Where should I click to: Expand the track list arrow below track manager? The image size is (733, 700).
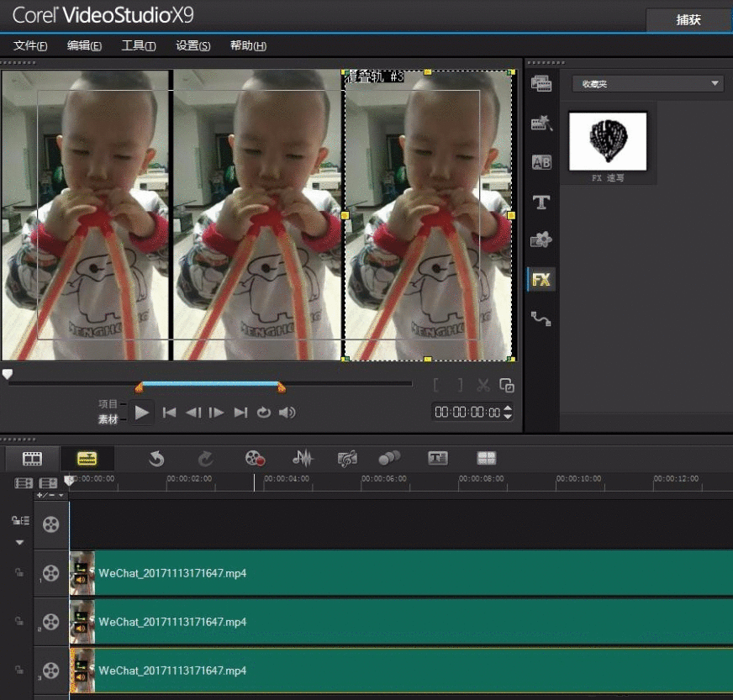coord(19,543)
